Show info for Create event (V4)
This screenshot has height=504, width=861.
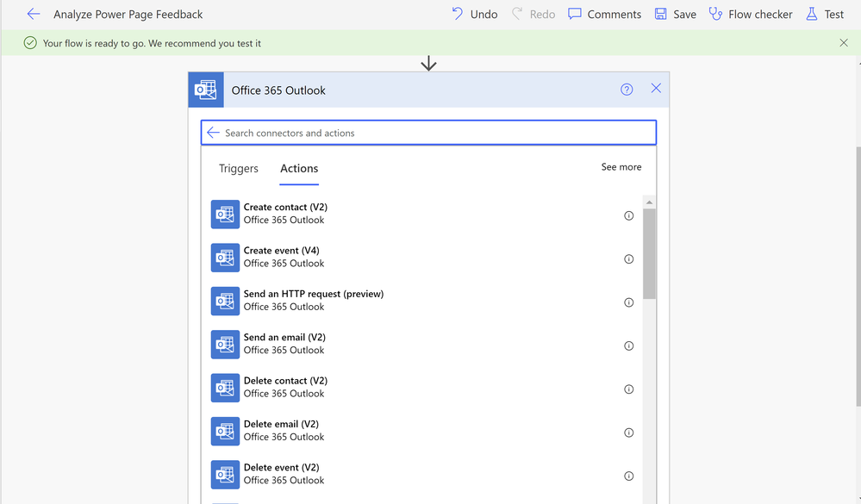pyautogui.click(x=628, y=259)
